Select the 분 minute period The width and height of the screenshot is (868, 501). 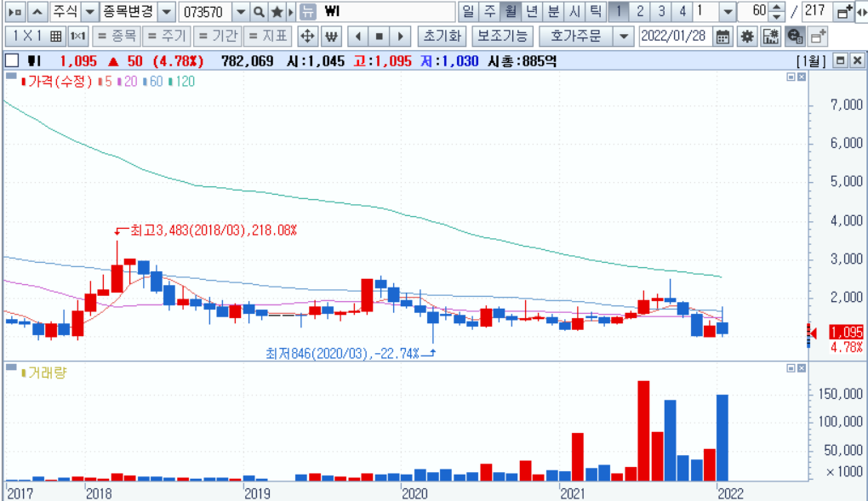[x=552, y=12]
